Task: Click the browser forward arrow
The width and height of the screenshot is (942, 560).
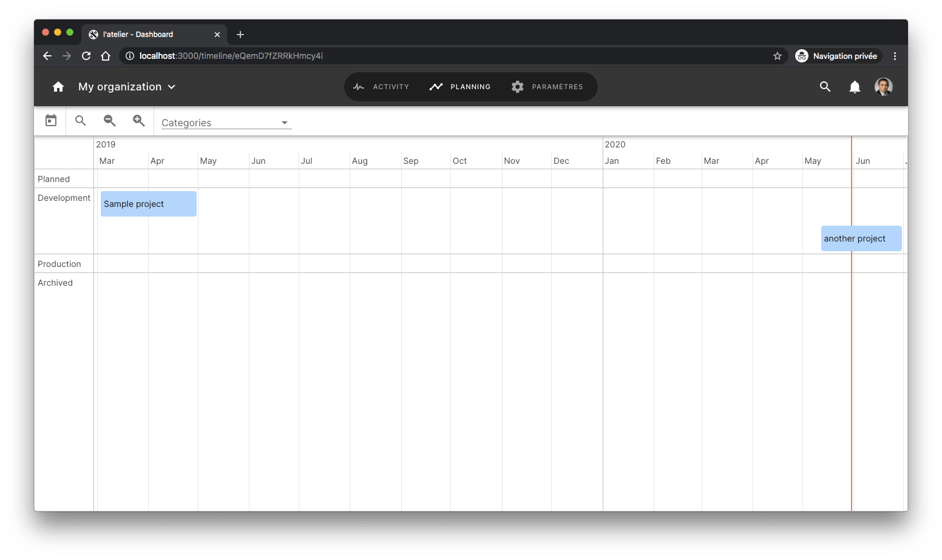Action: 67,56
